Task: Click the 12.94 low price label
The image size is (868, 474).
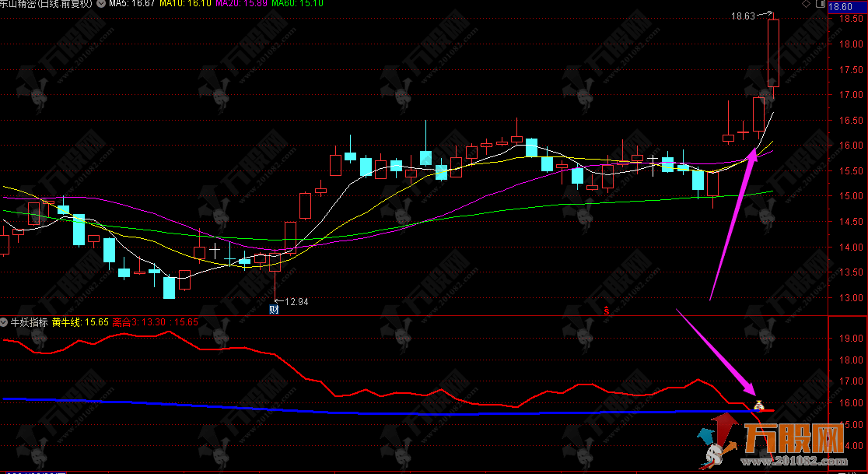Action: tap(296, 302)
